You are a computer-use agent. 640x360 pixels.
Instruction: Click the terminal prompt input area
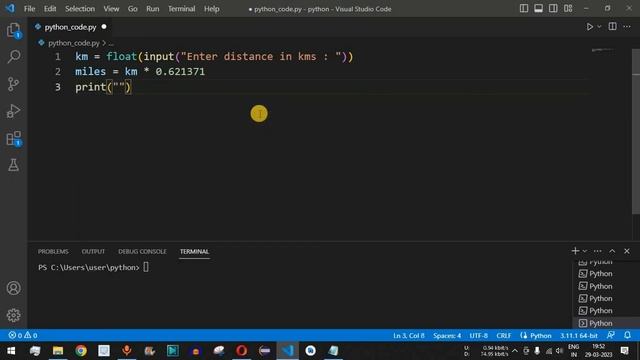click(146, 267)
